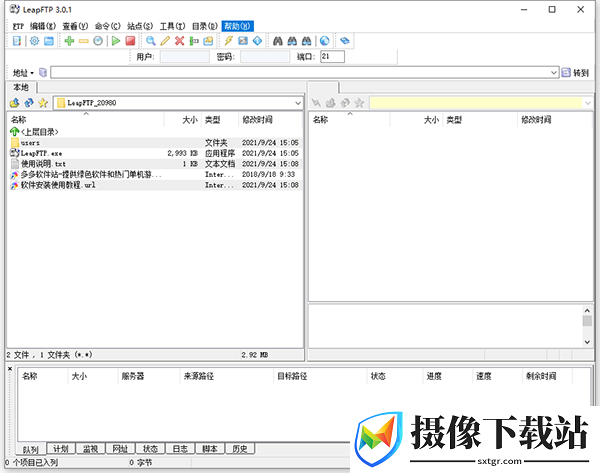Click the server icon beside address label

(43, 72)
